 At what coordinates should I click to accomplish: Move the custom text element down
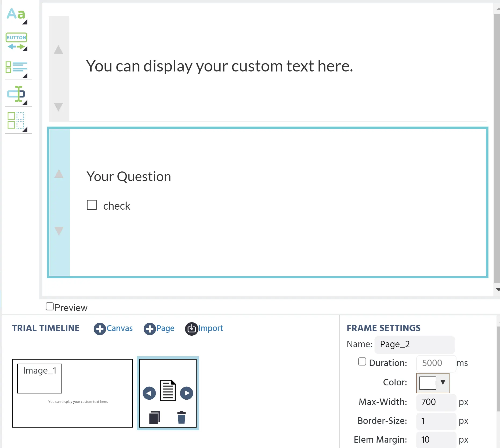coord(58,107)
